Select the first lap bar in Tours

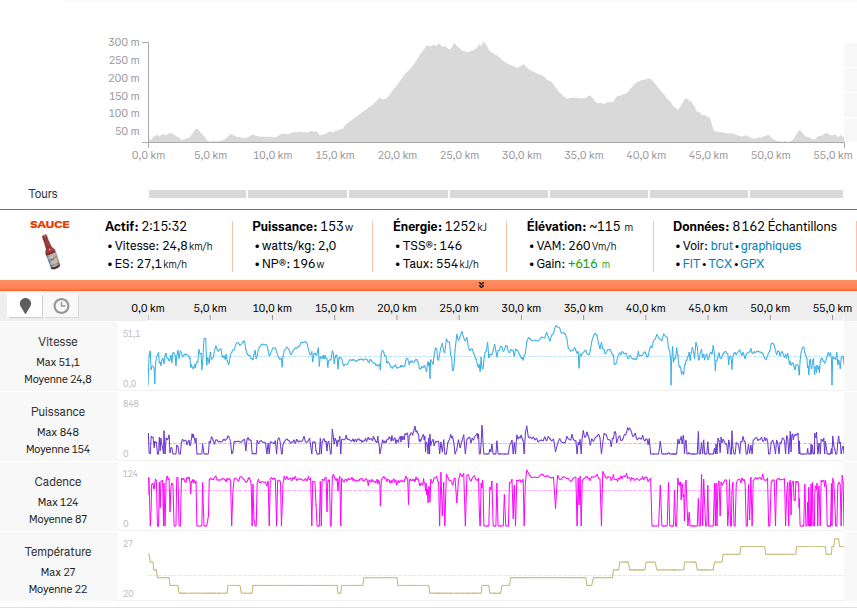click(197, 194)
